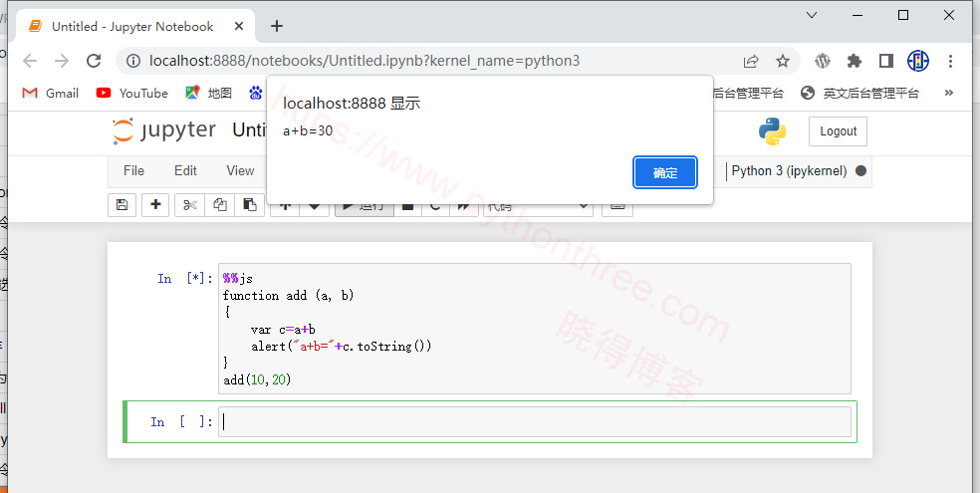Viewport: 980px width, 493px height.
Task: Open the View menu
Action: pos(240,170)
